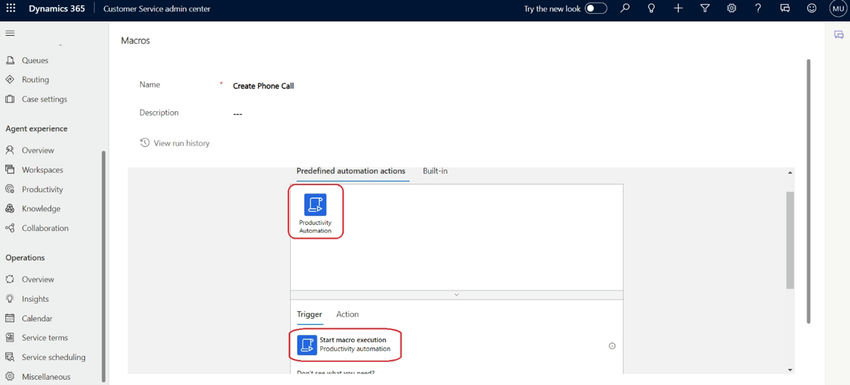
Task: Click the View run history clock icon
Action: pyautogui.click(x=145, y=143)
